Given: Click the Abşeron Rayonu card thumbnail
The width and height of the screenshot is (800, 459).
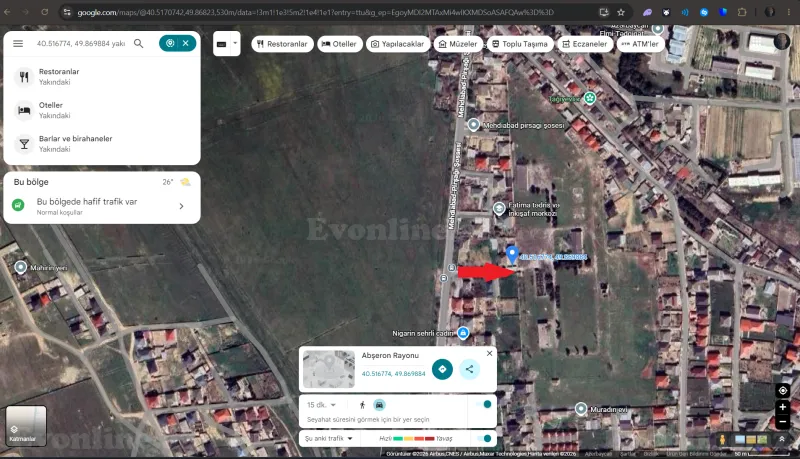Looking at the screenshot, I should (329, 369).
